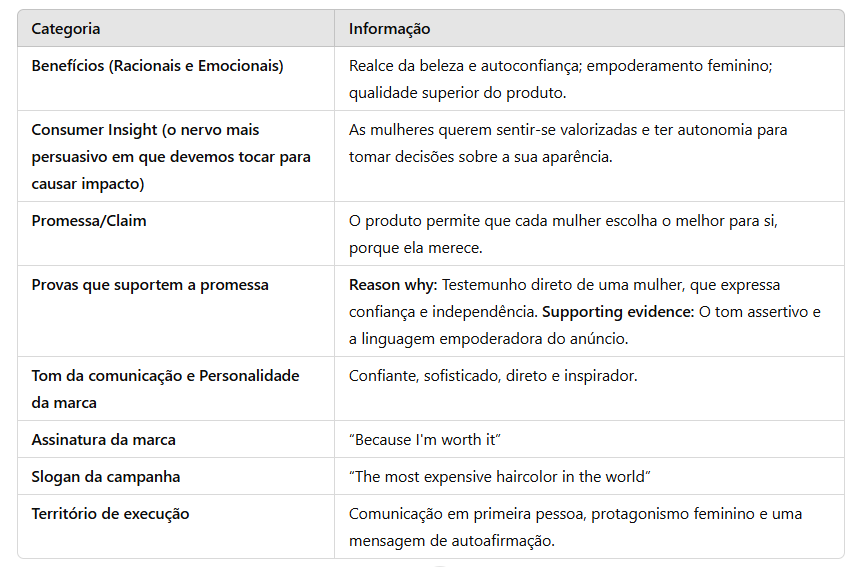
Task: Click the Categoria column header
Action: point(66,29)
